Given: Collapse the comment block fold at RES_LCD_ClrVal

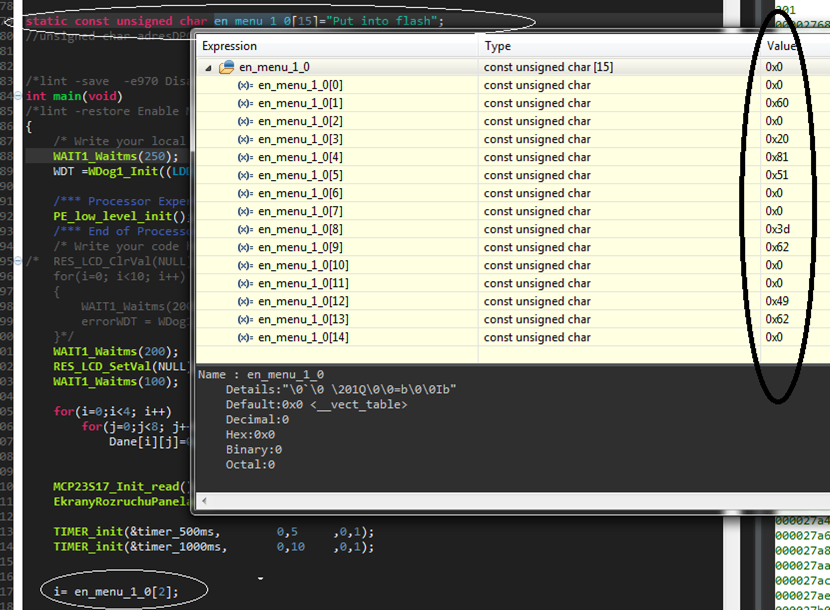Looking at the screenshot, I should [17, 261].
